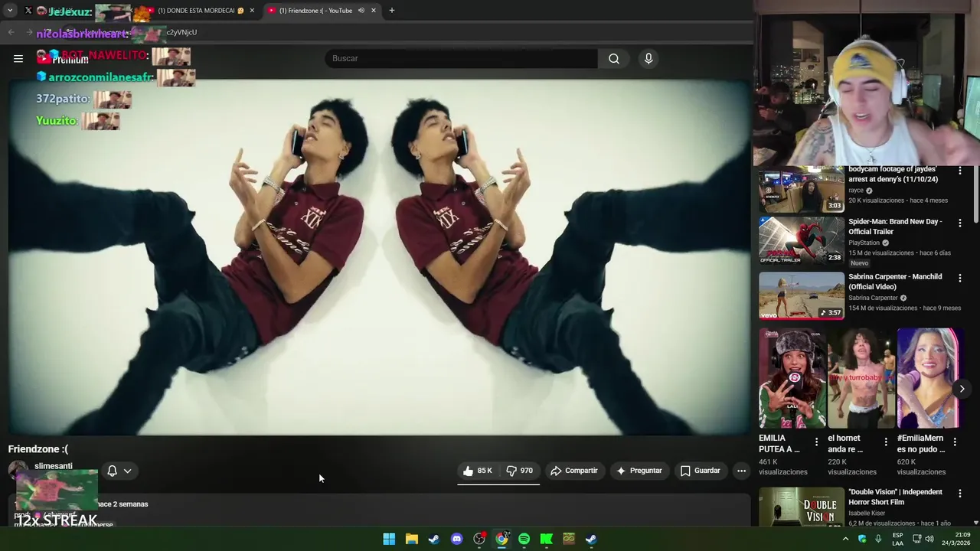Open the EMILIA PUTEA A short
This screenshot has width=980, height=551.
tap(792, 378)
